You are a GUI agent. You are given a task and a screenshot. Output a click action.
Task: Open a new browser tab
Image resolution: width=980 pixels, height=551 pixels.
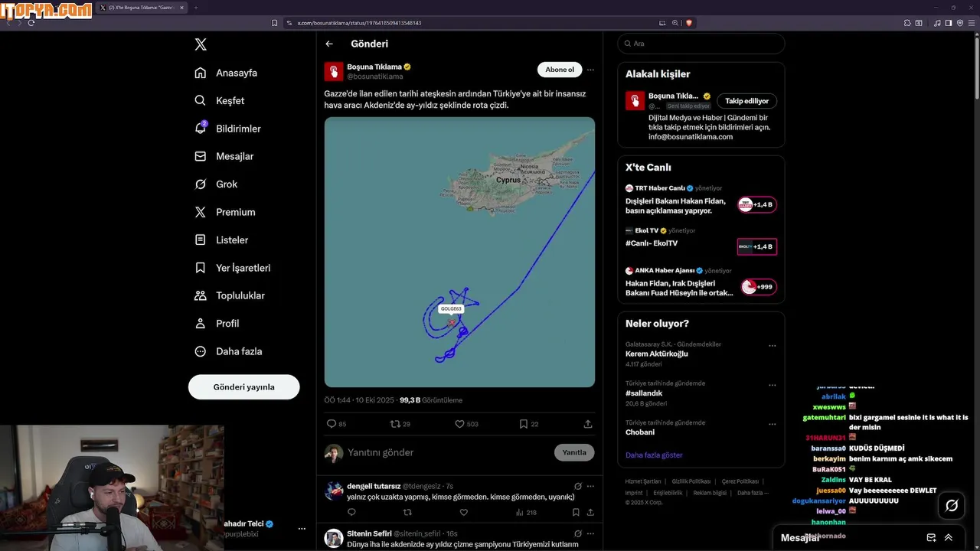click(x=195, y=8)
